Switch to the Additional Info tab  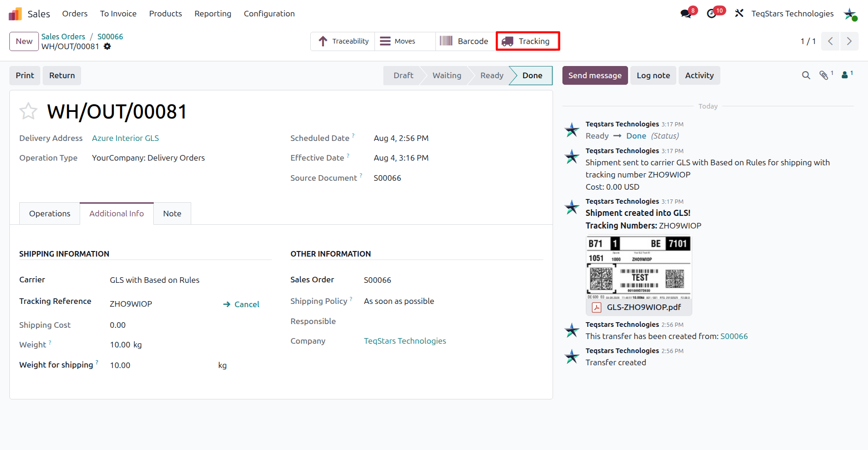pyautogui.click(x=117, y=214)
